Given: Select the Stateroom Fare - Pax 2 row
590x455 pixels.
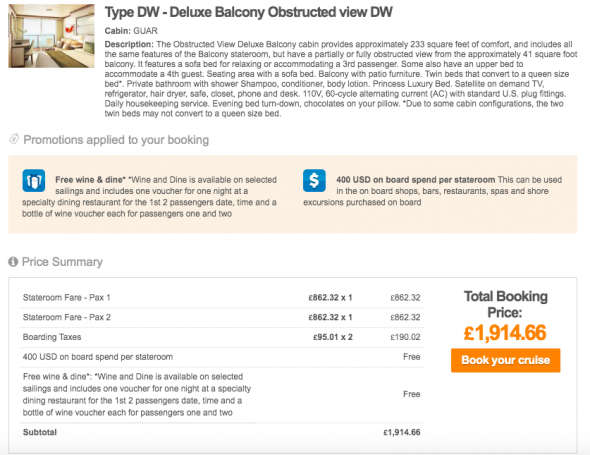Looking at the screenshot, I should 222,317.
